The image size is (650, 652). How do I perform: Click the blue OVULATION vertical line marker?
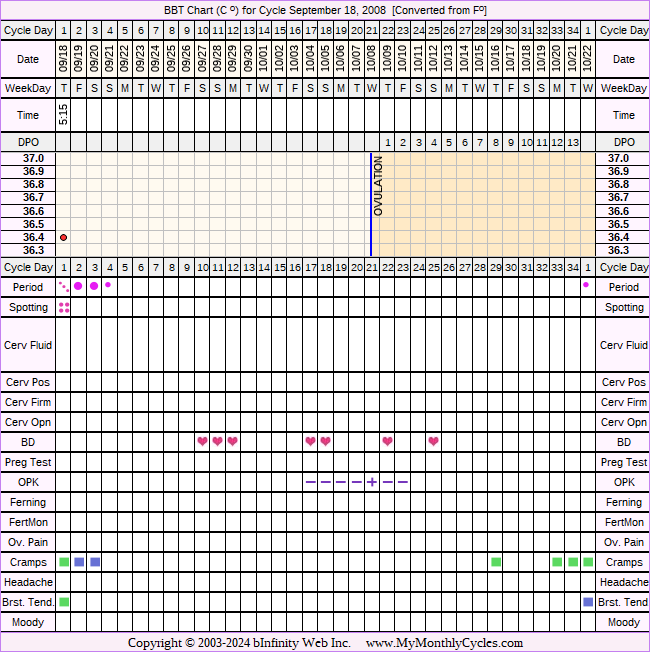click(371, 204)
